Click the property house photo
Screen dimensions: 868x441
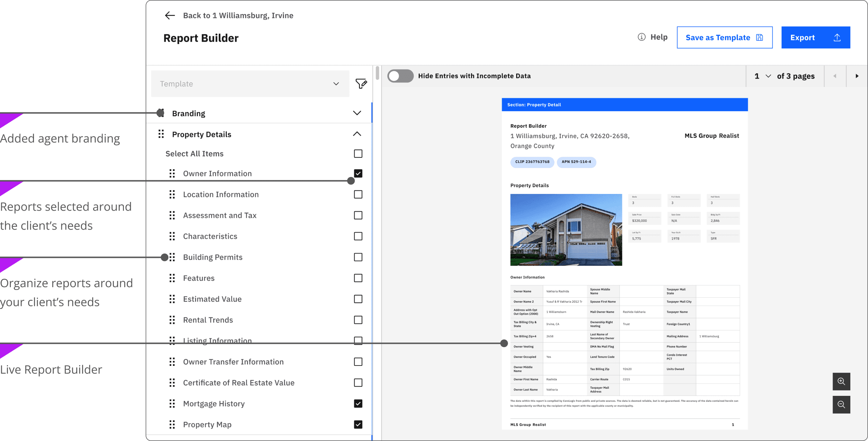pyautogui.click(x=566, y=230)
